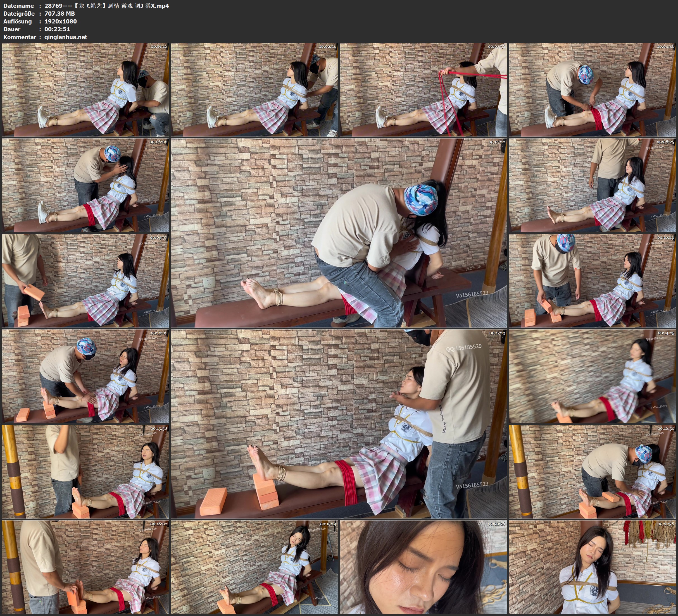Click the thumbnail timestamped 00:15:38
The height and width of the screenshot is (616, 678).
(85, 471)
